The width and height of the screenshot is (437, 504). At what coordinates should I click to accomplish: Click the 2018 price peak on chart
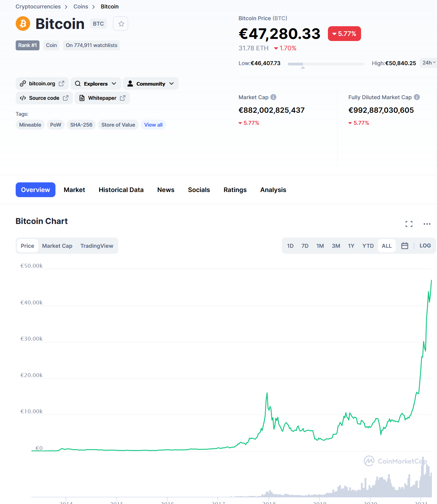(267, 393)
